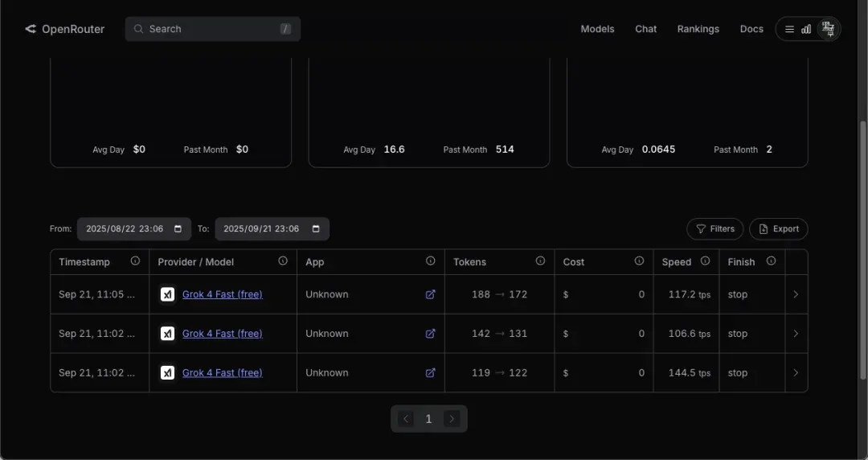Open the account menu avatar icon
The width and height of the screenshot is (868, 460).
pos(828,29)
